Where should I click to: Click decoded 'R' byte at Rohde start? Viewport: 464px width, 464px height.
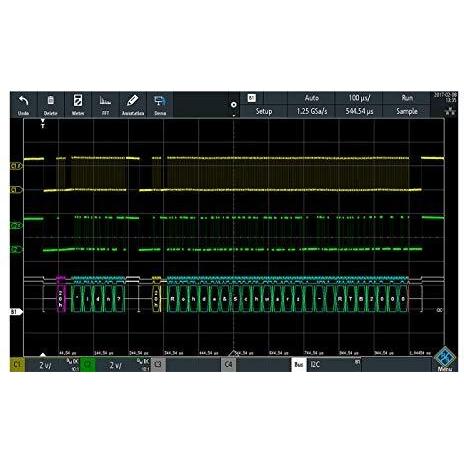(x=172, y=299)
